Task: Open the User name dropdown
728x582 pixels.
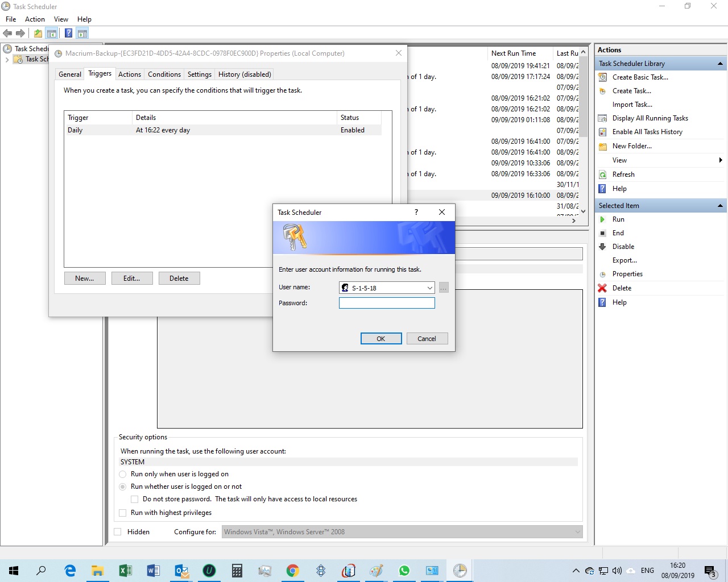Action: click(429, 288)
